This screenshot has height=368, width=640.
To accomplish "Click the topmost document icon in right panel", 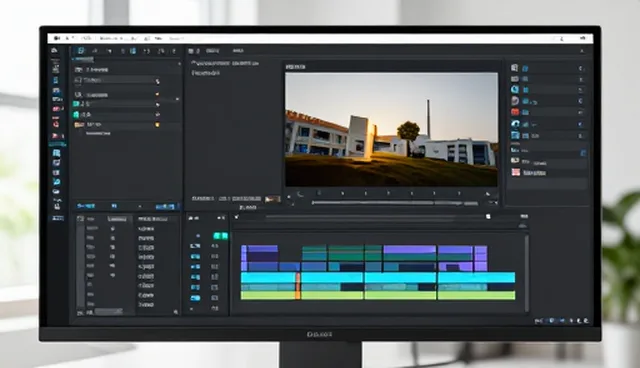I will coord(515,68).
